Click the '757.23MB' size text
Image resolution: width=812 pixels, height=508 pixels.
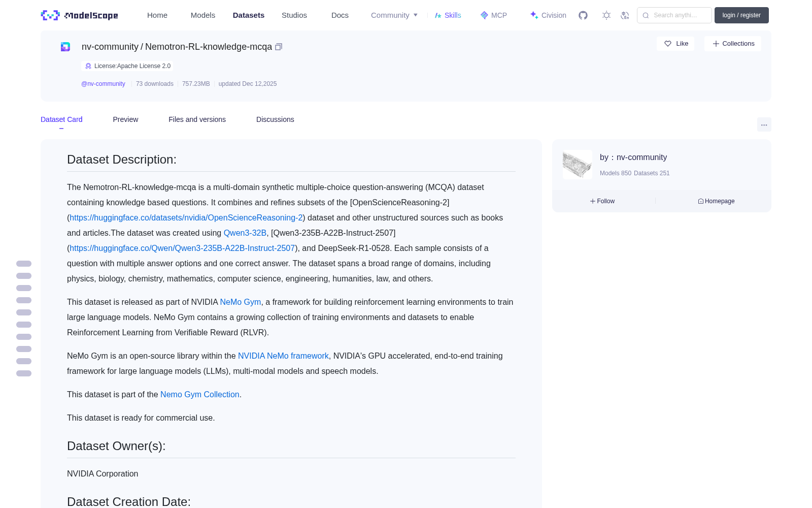[x=196, y=84]
